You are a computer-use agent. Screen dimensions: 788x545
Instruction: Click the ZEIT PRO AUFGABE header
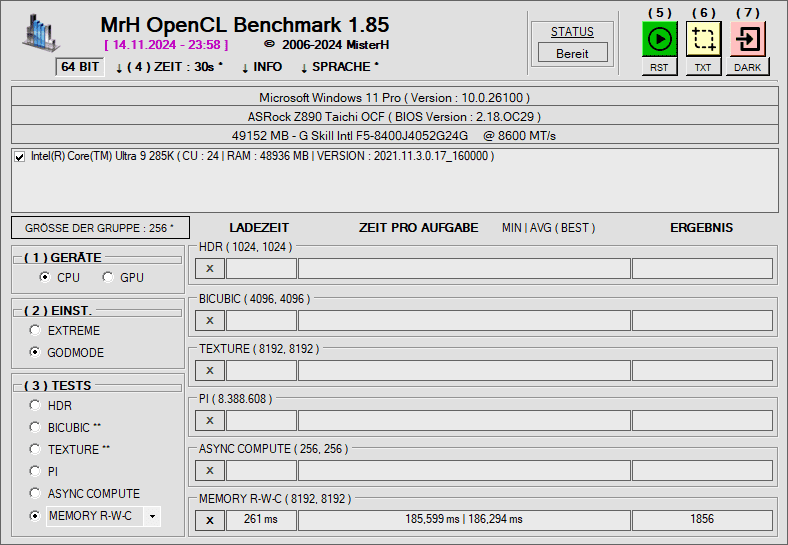pos(419,228)
